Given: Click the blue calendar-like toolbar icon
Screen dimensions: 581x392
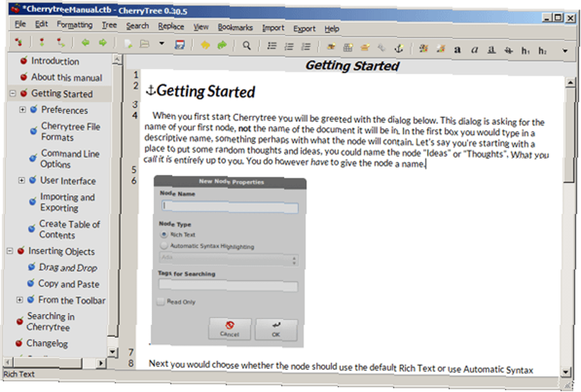Looking at the screenshot, I should [180, 45].
